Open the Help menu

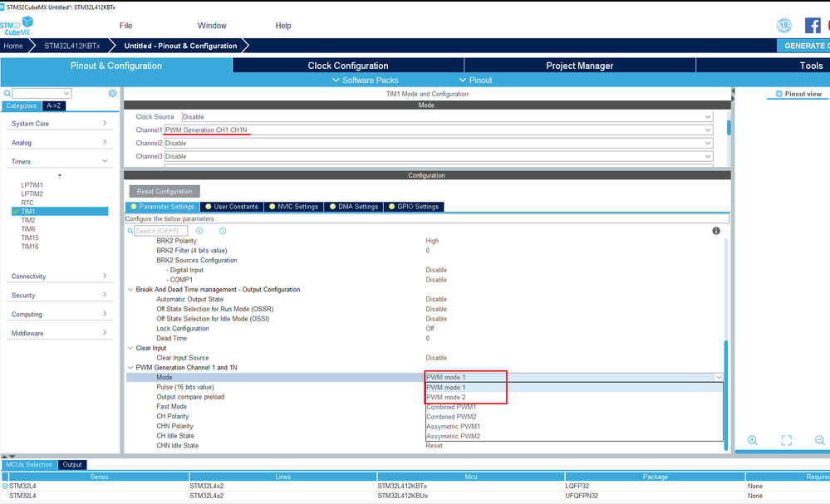point(283,26)
